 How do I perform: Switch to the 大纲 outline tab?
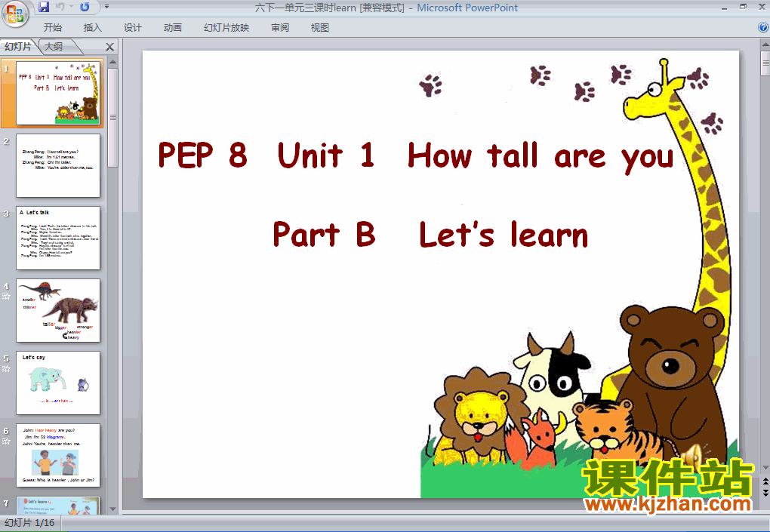point(54,47)
